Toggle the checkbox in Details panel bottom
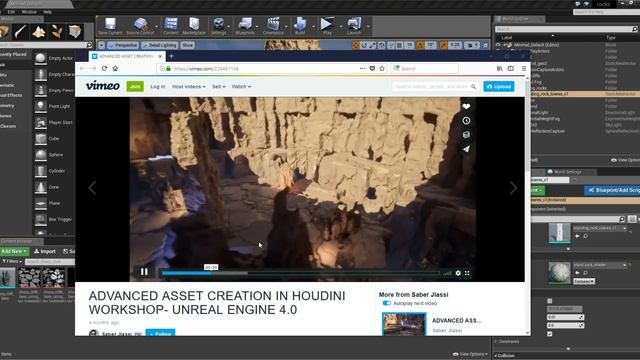This screenshot has width=640, height=360. pos(550,334)
